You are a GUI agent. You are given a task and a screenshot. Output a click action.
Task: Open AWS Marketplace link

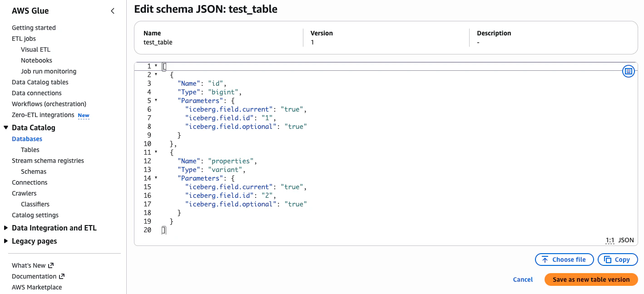tap(37, 287)
